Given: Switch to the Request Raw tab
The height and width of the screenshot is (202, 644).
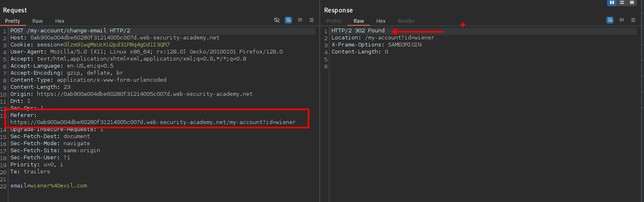Looking at the screenshot, I should [x=38, y=21].
